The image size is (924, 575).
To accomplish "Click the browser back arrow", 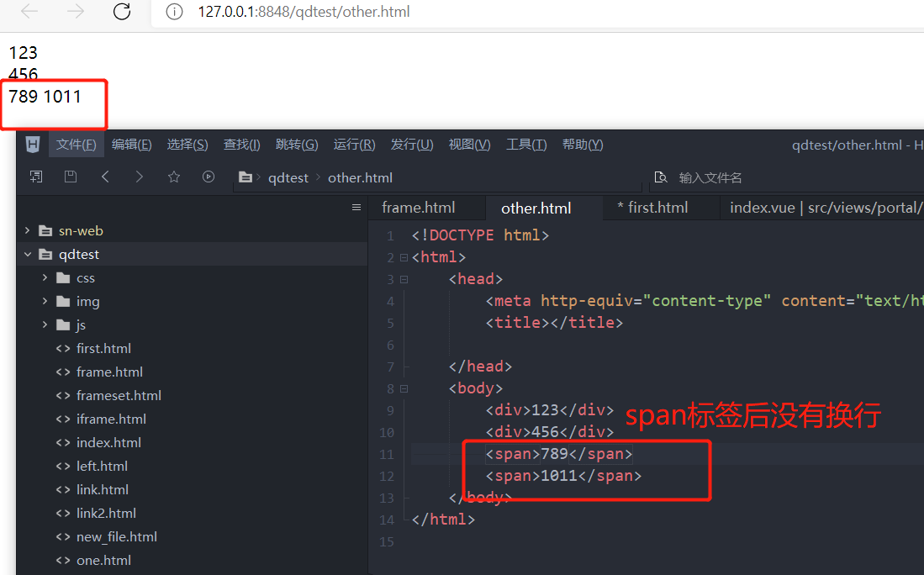I will (x=29, y=11).
